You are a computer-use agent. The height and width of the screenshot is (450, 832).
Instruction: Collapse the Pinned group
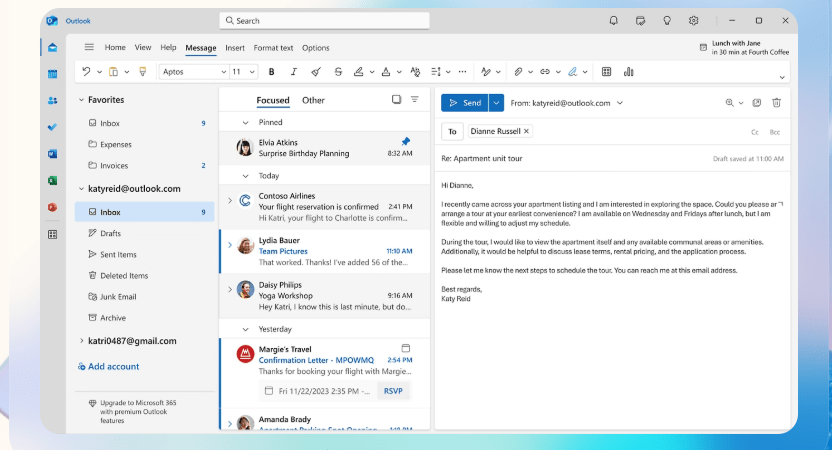click(245, 123)
